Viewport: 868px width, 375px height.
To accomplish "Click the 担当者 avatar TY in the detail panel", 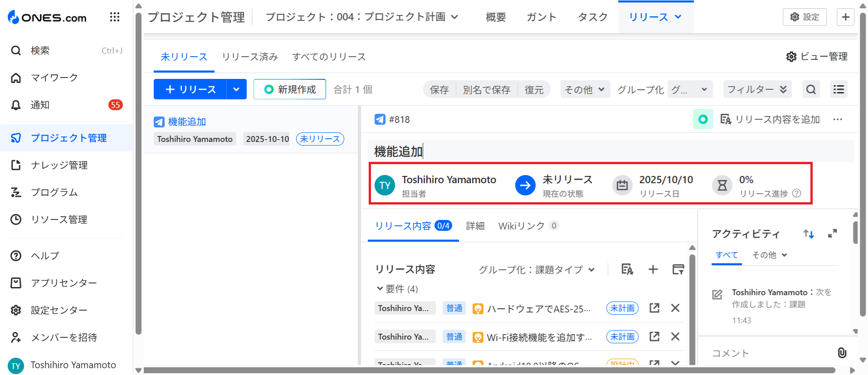I will coord(385,185).
